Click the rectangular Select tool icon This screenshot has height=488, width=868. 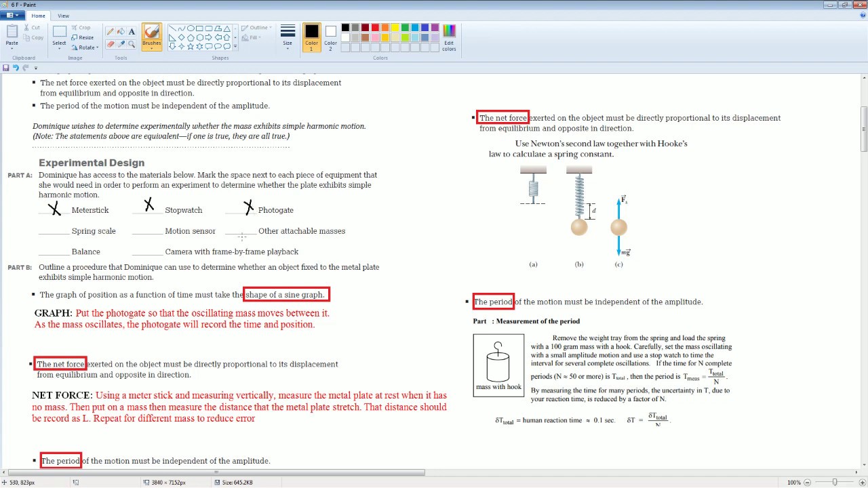(60, 32)
